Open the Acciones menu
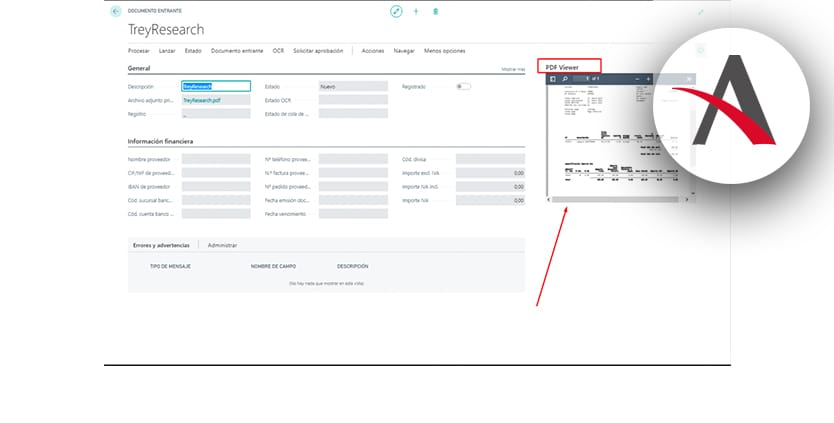The width and height of the screenshot is (834, 423). click(x=373, y=51)
